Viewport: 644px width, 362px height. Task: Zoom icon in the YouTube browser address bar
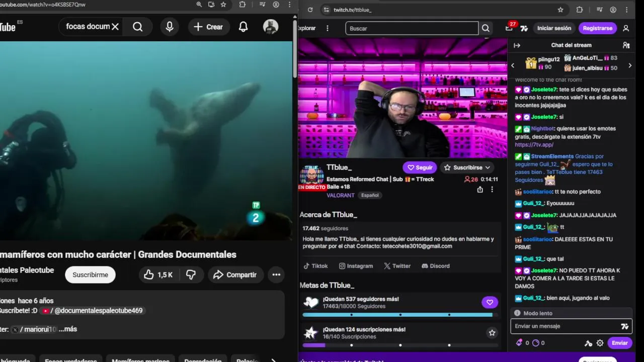point(199,5)
